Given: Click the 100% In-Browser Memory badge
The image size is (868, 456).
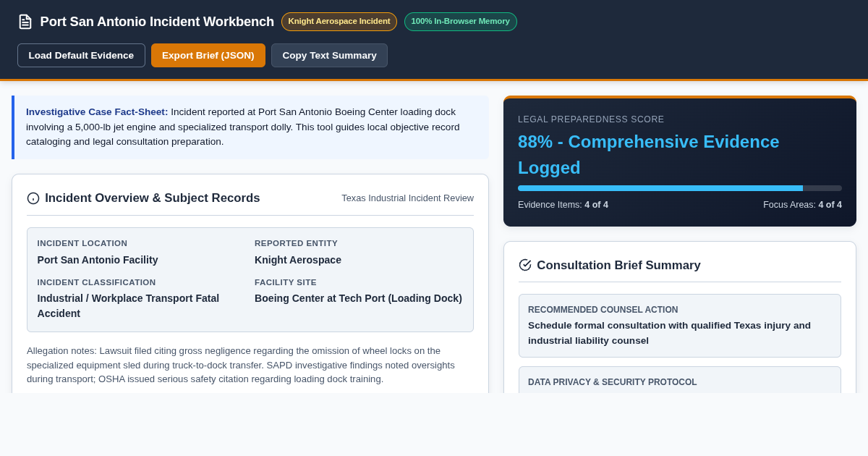Looking at the screenshot, I should (x=461, y=22).
